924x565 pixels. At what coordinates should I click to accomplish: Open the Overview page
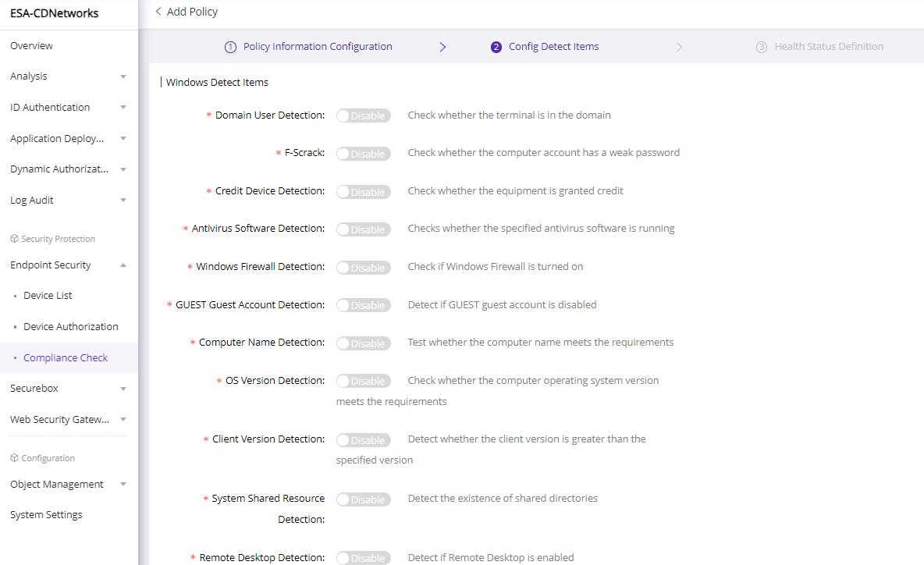point(32,46)
